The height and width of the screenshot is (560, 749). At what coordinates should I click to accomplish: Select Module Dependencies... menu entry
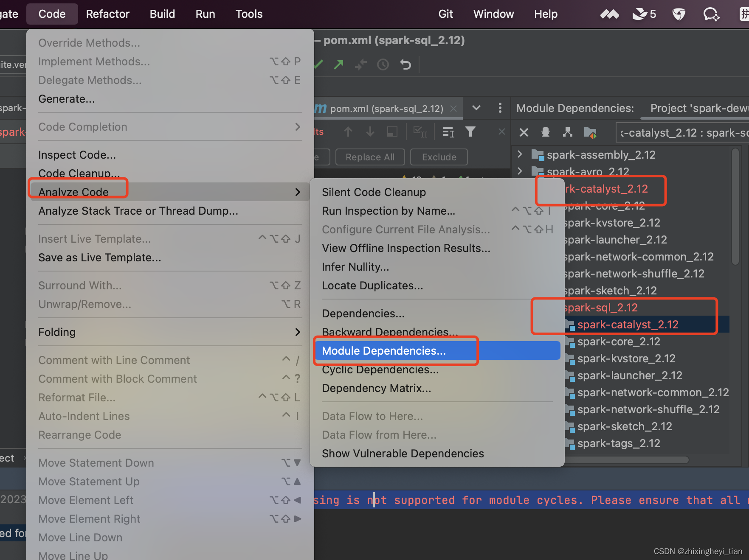(x=437, y=351)
